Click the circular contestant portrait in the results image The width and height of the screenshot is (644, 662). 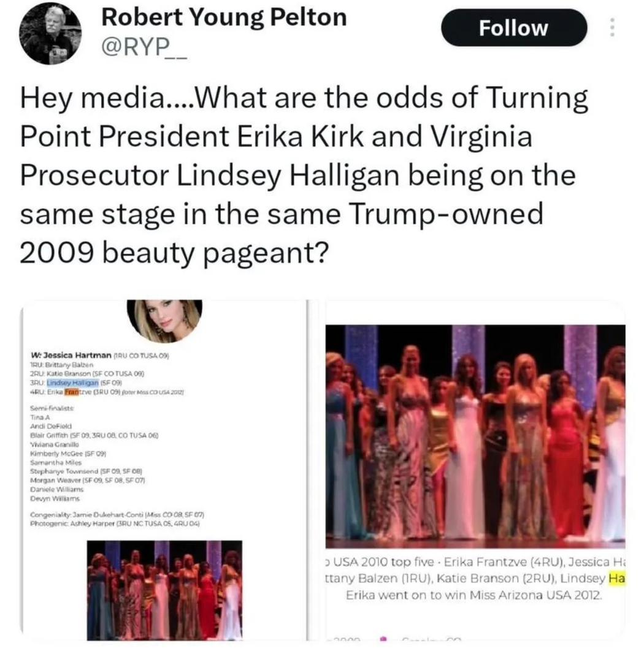tap(164, 321)
